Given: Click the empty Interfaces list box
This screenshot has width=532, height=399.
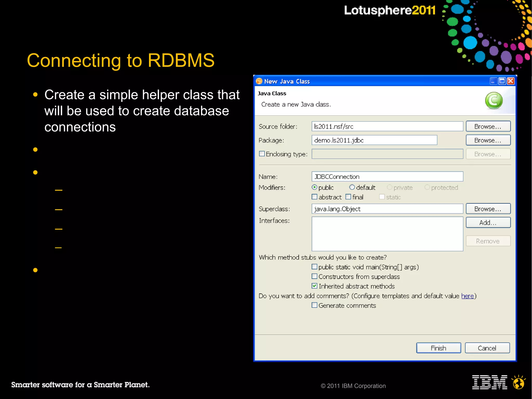Looking at the screenshot, I should coord(387,234).
